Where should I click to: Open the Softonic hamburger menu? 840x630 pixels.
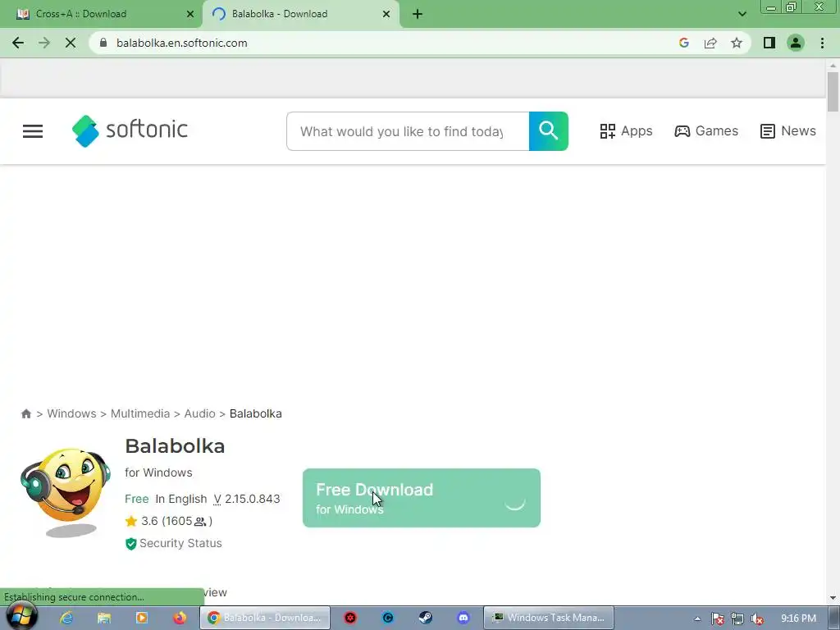pyautogui.click(x=33, y=131)
